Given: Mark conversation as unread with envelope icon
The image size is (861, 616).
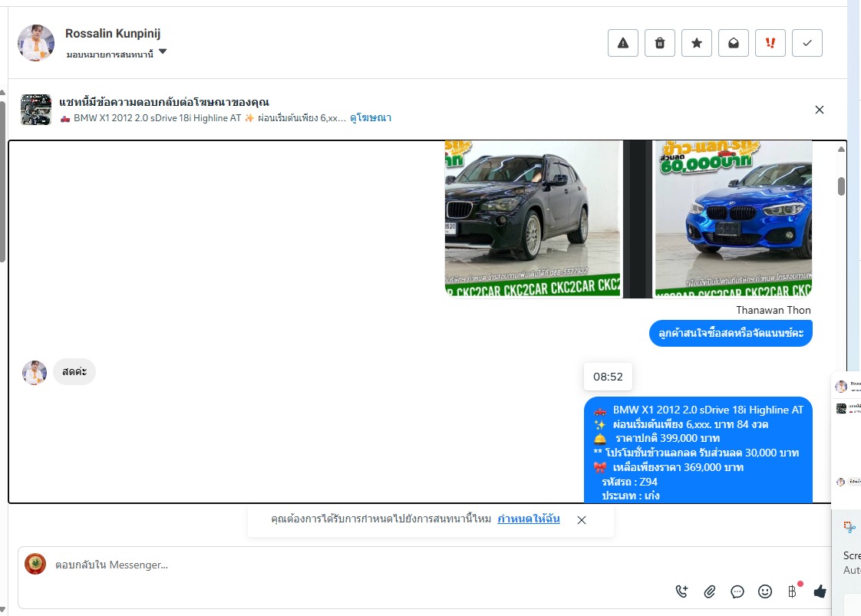Looking at the screenshot, I should point(734,44).
